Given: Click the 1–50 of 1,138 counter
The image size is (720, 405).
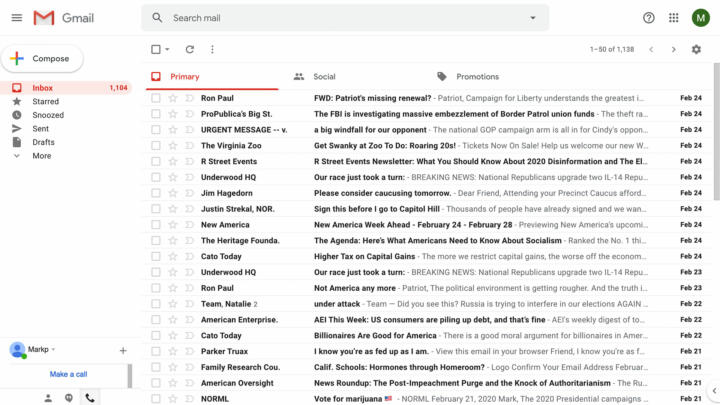Looking at the screenshot, I should point(612,49).
